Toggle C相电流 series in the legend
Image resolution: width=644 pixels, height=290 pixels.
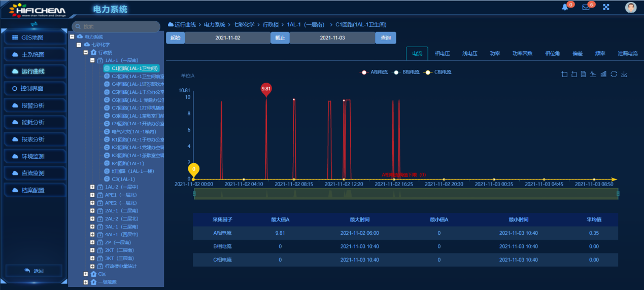(438, 72)
